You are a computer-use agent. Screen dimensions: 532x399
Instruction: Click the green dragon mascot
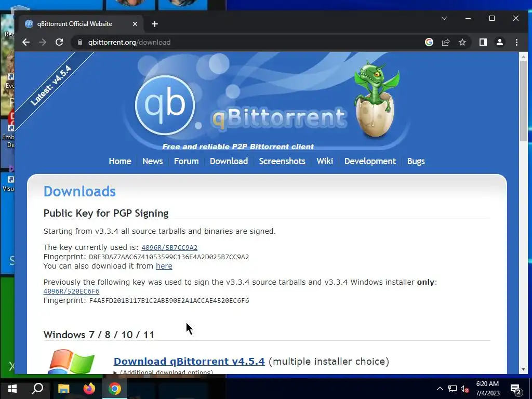pyautogui.click(x=376, y=98)
